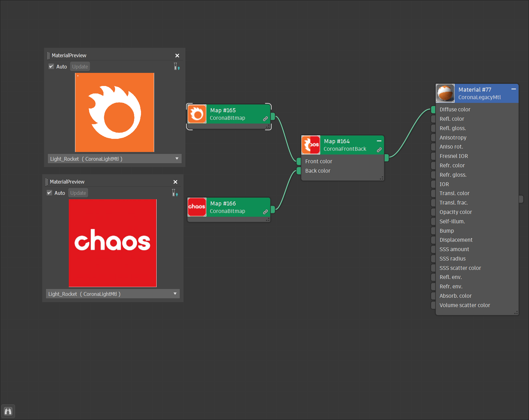Click SSS radius input socket
This screenshot has height=420, width=529.
click(433, 259)
